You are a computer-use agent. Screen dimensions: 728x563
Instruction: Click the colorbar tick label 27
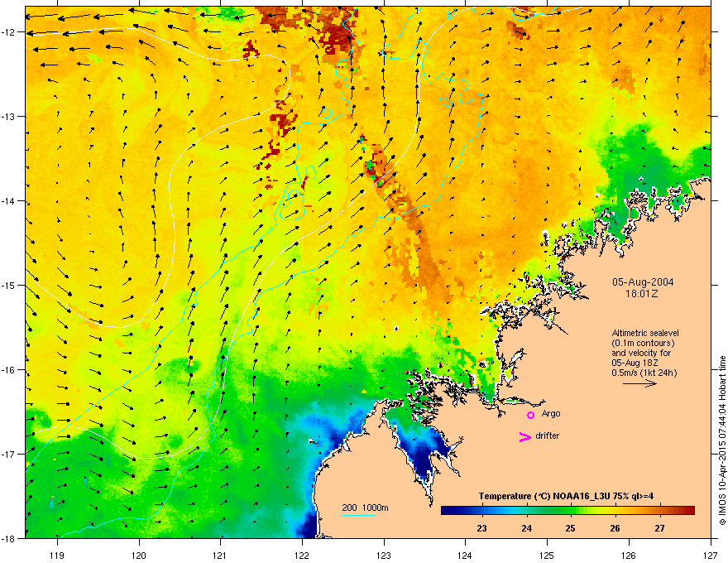[660, 528]
